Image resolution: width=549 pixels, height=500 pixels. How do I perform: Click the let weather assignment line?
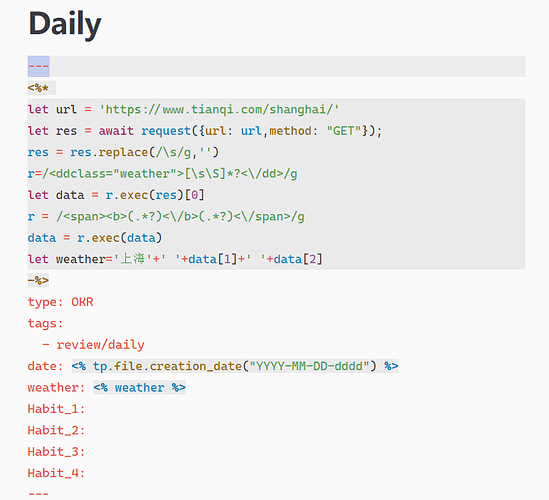click(175, 259)
